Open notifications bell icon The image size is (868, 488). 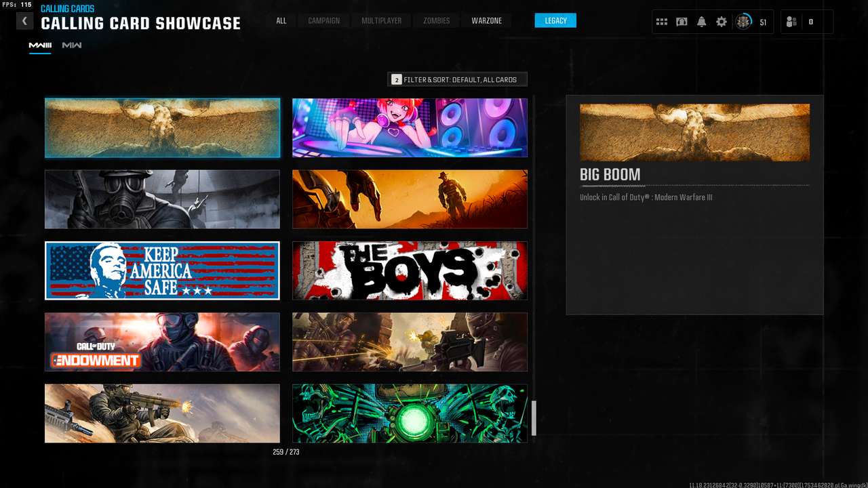[x=701, y=22]
